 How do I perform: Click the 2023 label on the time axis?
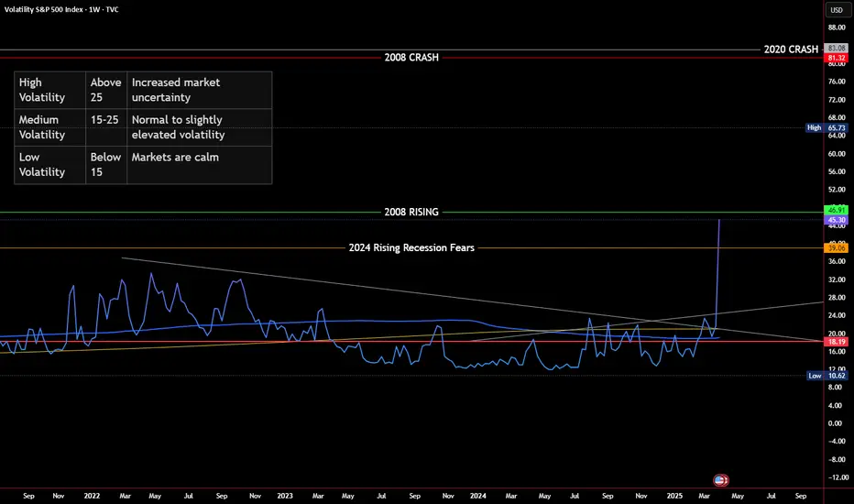click(284, 496)
